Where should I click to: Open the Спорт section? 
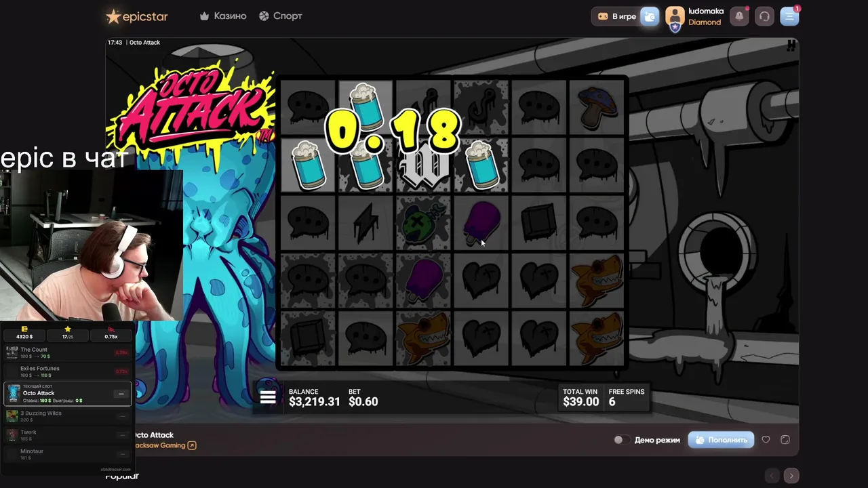[281, 16]
